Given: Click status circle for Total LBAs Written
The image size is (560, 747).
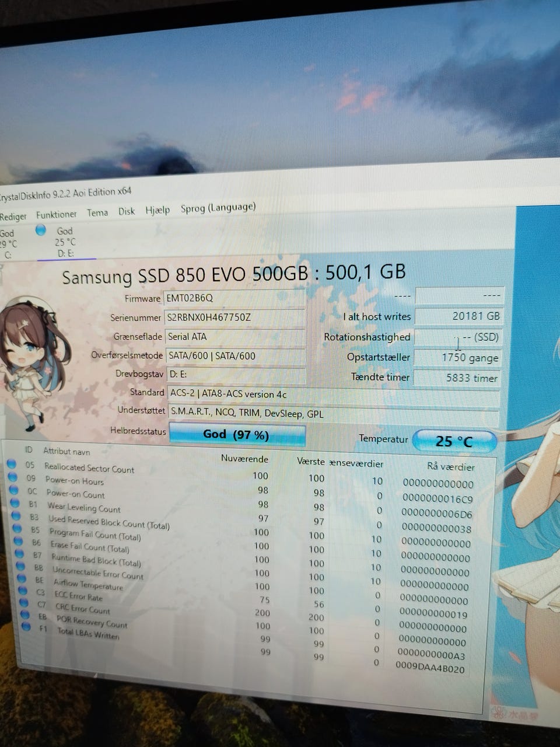Looking at the screenshot, I should click(26, 627).
